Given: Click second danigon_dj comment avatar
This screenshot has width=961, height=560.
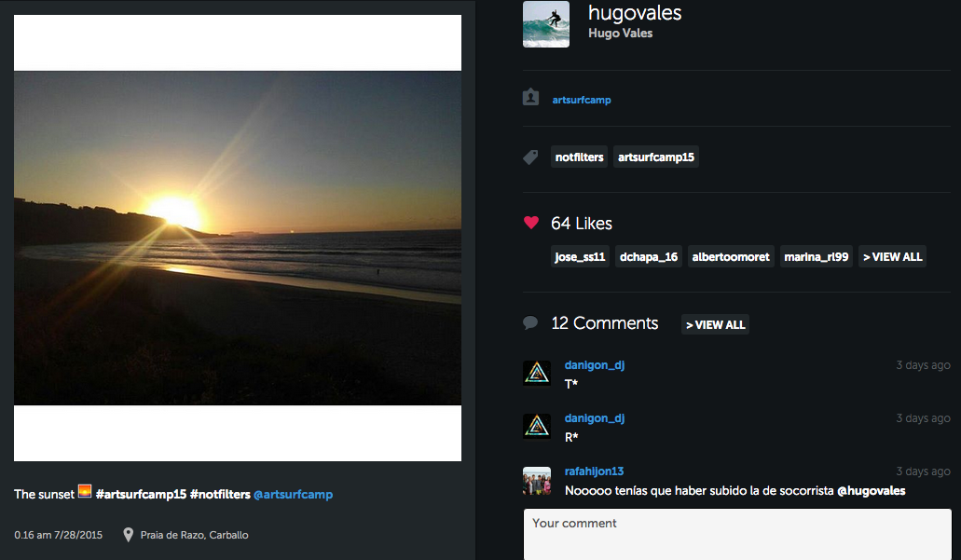Looking at the screenshot, I should point(537,427).
